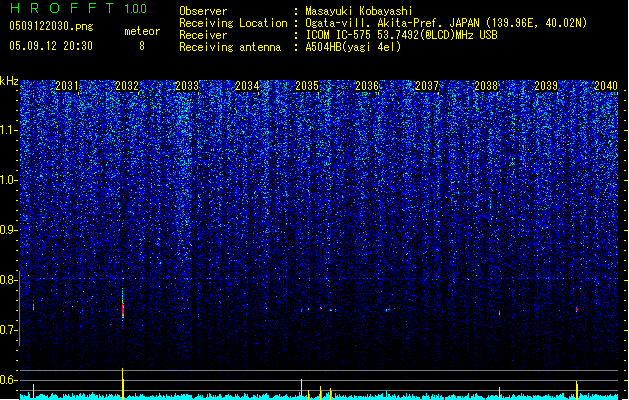Click the meteor echo just before 2035
This screenshot has height=400, width=629.
301,310
